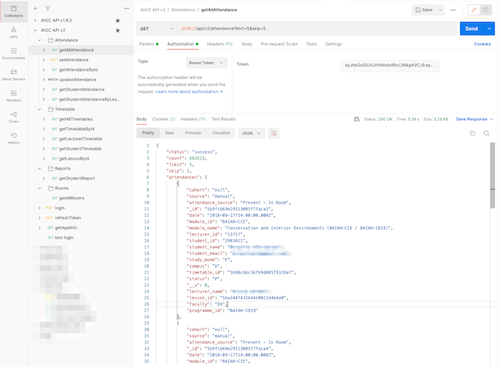Select the Raw response view tab

[x=170, y=133]
